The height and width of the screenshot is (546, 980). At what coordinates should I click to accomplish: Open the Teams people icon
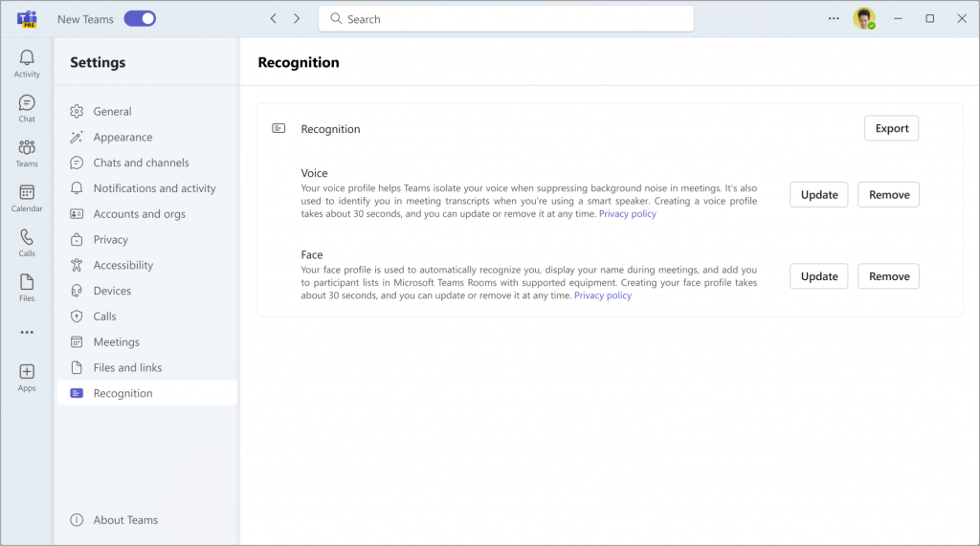pos(27,147)
